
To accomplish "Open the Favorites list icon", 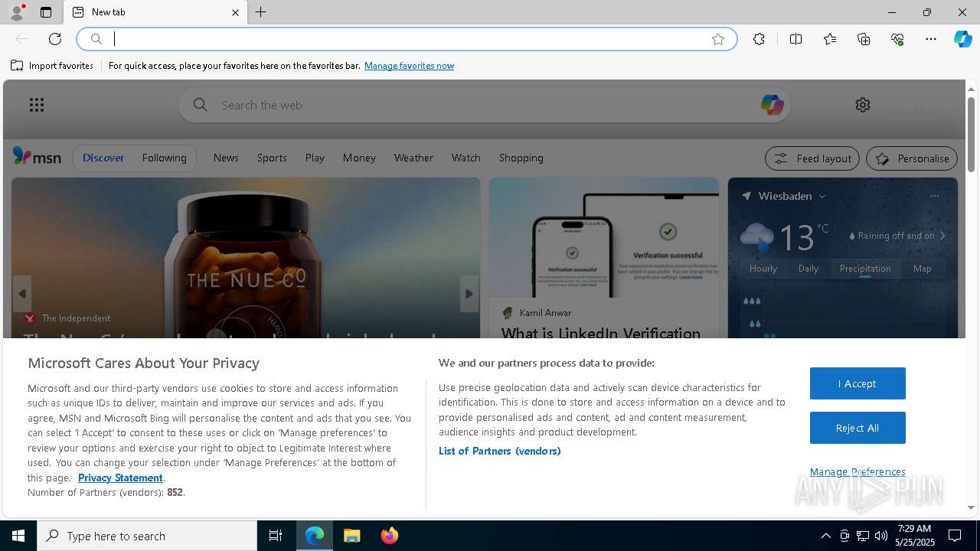I will tap(830, 39).
